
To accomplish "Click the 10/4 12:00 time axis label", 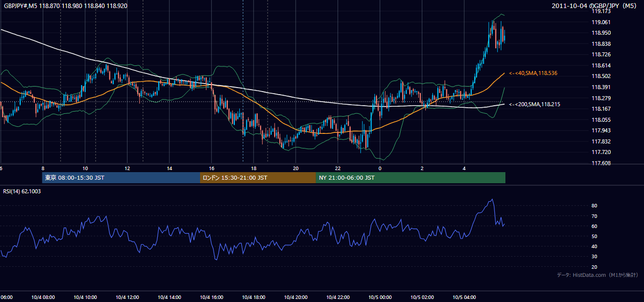I will [127, 297].
